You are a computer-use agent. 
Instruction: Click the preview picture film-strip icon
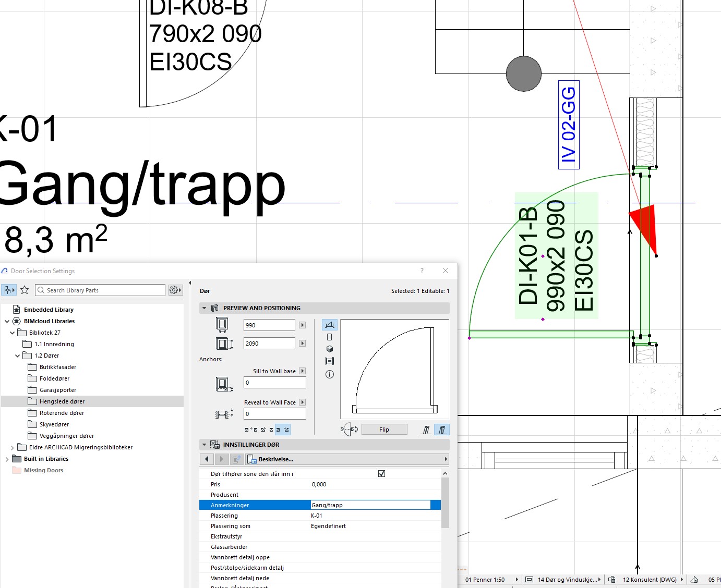pyautogui.click(x=330, y=361)
